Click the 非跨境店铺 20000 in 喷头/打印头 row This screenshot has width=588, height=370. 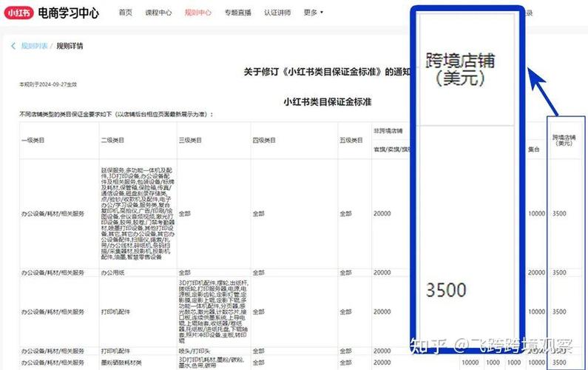coord(382,351)
